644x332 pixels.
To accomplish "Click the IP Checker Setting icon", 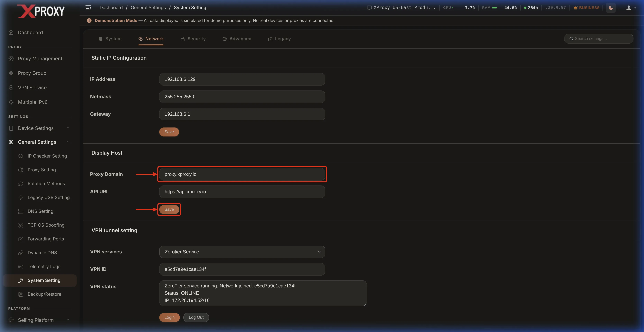I will 21,156.
